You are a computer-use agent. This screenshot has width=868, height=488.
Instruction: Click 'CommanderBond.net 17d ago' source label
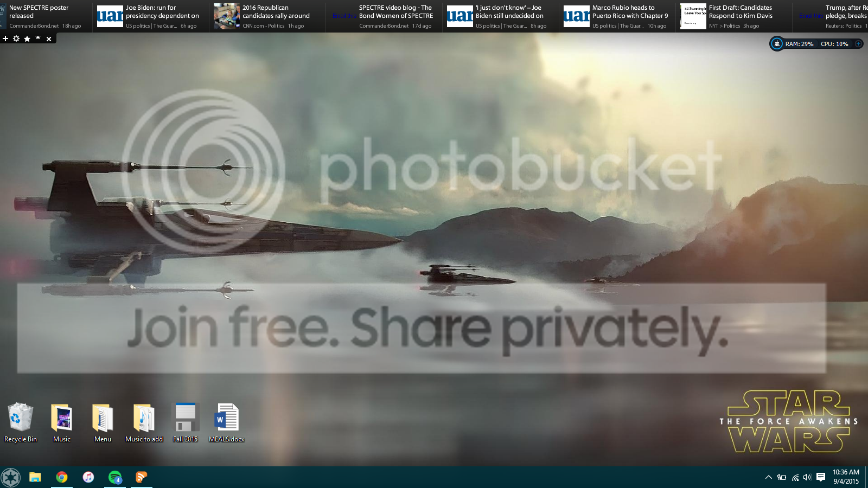[395, 25]
